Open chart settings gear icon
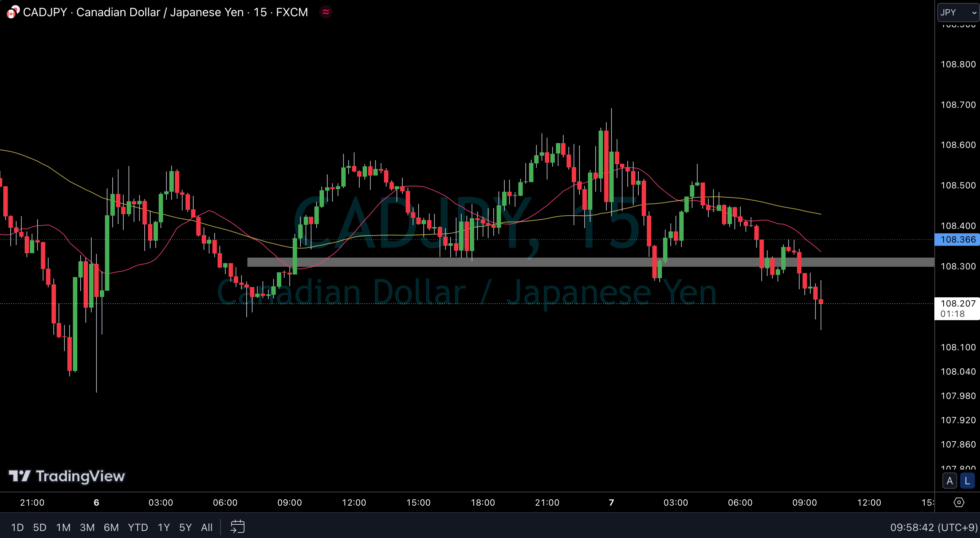 959,502
